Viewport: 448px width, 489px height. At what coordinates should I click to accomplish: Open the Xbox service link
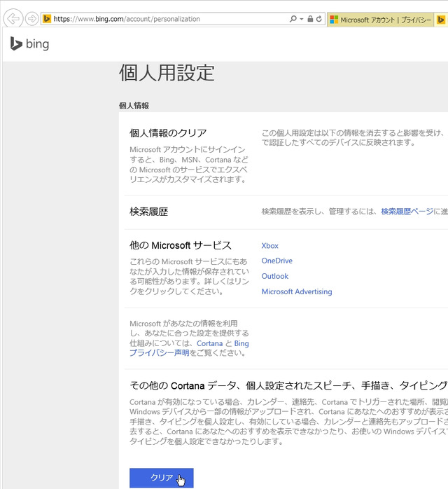point(269,246)
